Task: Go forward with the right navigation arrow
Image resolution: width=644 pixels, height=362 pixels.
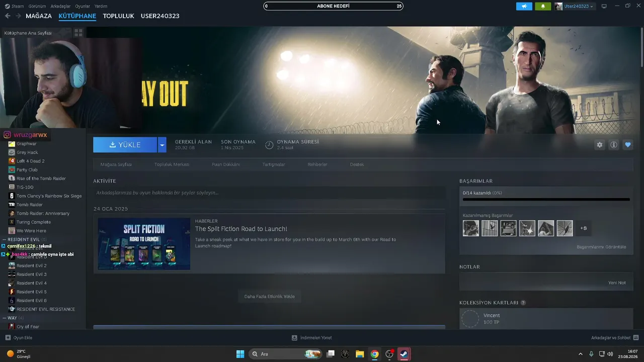Action: [18, 16]
